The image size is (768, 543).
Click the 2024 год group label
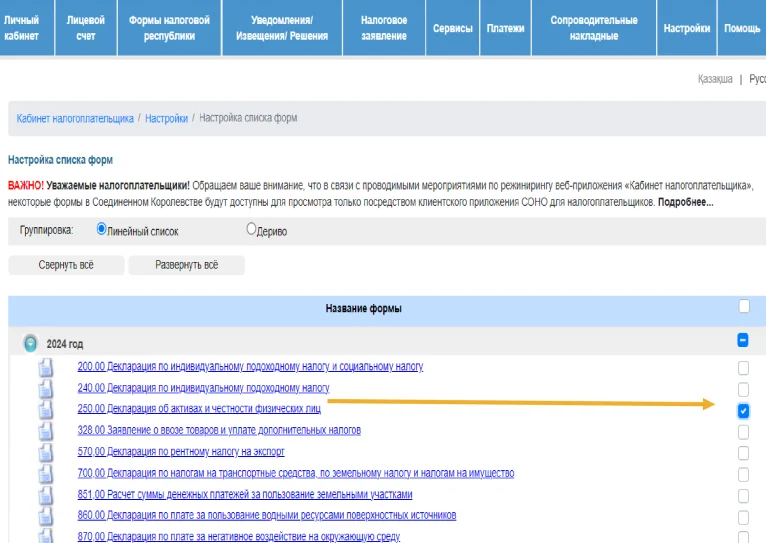[65, 344]
